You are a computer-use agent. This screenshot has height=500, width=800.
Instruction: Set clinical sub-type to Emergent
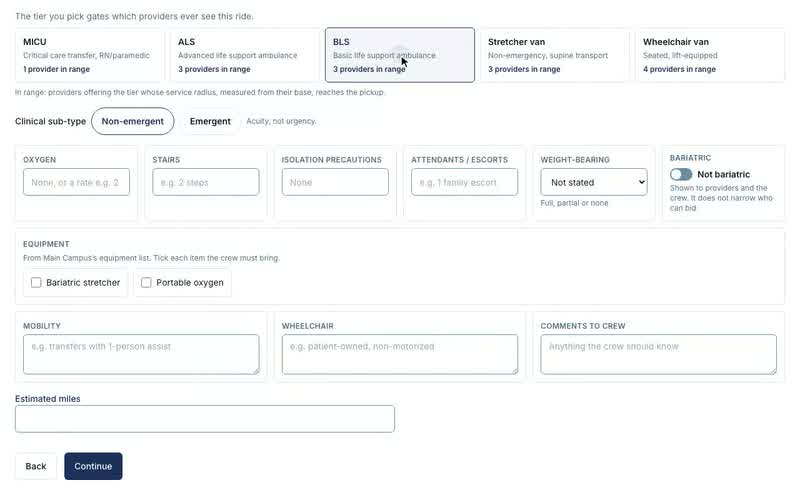(x=210, y=121)
